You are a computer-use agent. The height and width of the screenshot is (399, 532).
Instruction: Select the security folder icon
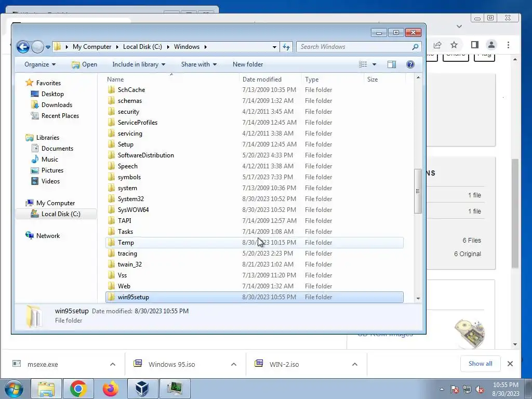point(111,112)
